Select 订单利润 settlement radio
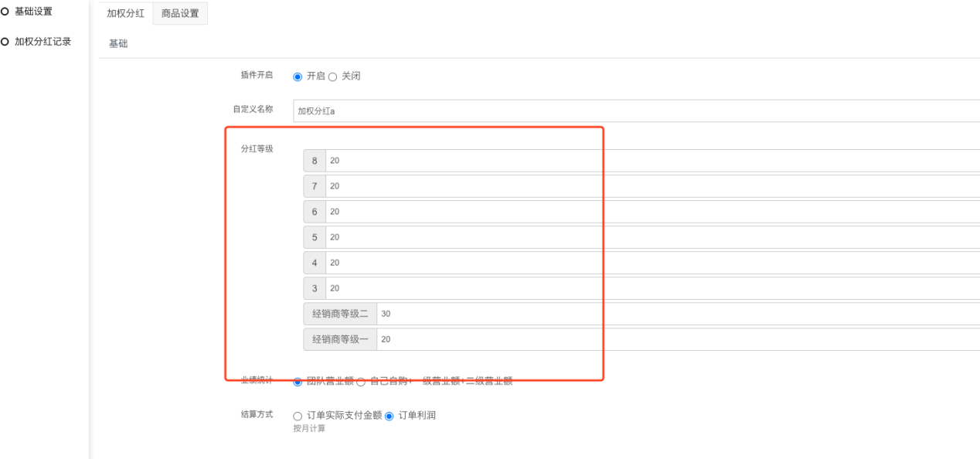 [390, 416]
